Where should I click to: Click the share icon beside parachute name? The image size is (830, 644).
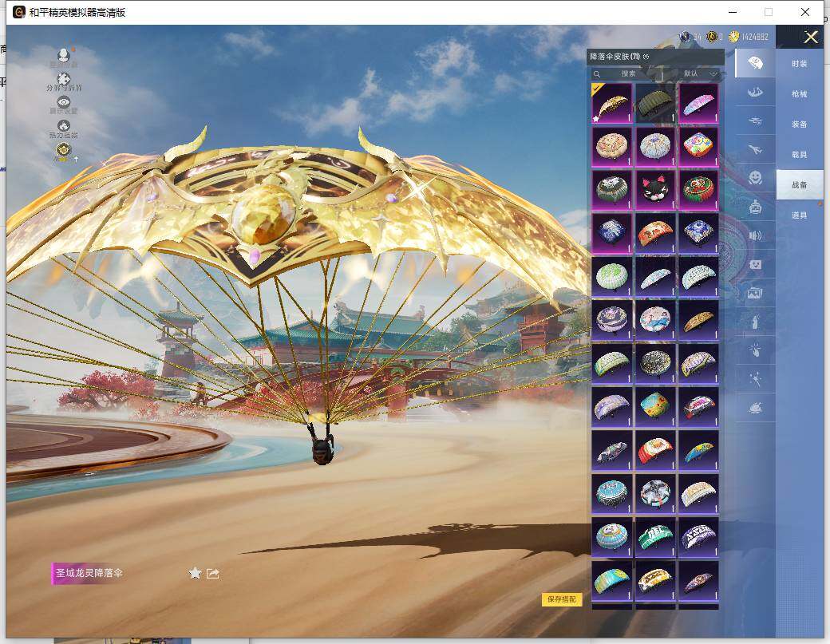(213, 573)
